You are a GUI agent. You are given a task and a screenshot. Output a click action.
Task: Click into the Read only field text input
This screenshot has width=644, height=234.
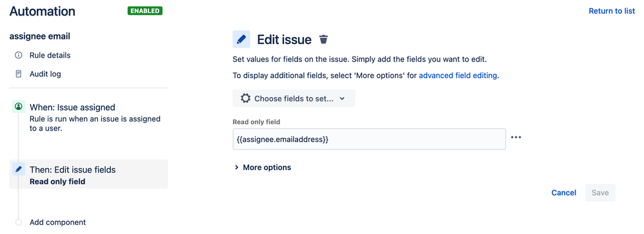pyautogui.click(x=369, y=139)
